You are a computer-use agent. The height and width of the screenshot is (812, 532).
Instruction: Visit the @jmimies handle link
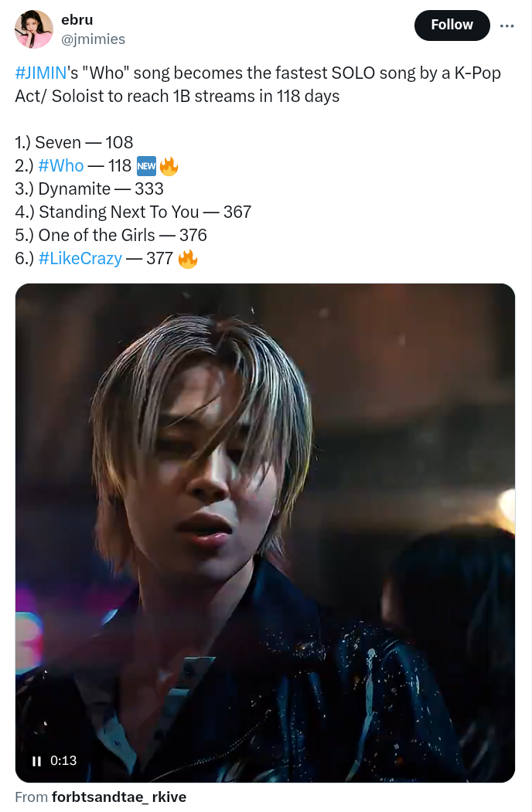pyautogui.click(x=93, y=39)
